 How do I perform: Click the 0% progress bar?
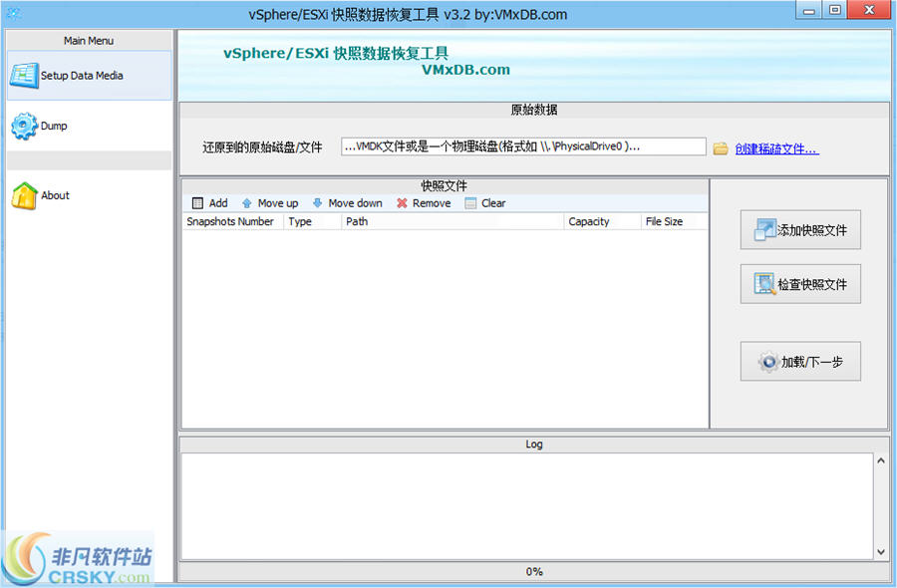coord(534,572)
